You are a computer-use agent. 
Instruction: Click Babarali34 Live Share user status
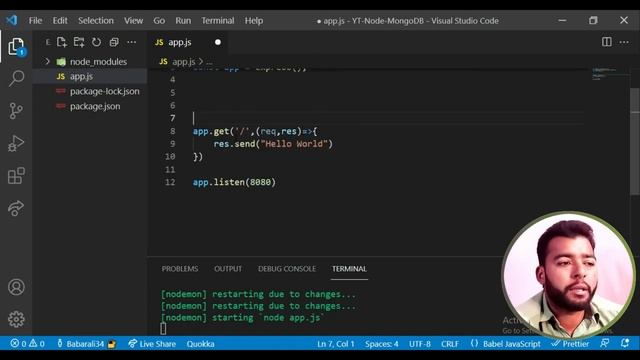(86, 344)
